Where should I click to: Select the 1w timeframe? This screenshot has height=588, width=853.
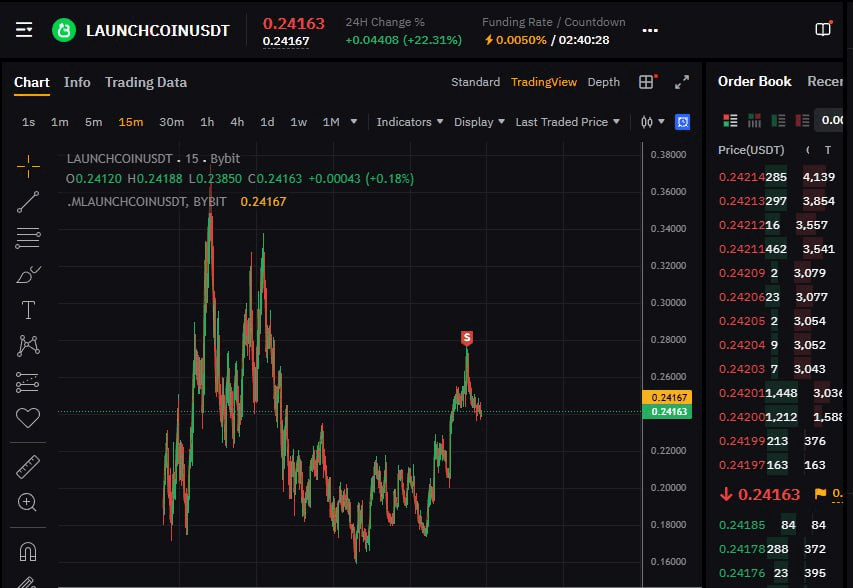pyautogui.click(x=298, y=122)
